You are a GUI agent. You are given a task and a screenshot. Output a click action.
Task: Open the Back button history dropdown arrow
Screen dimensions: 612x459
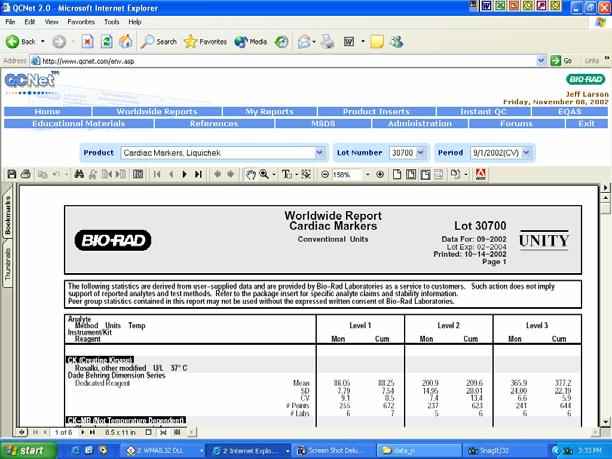click(x=43, y=41)
